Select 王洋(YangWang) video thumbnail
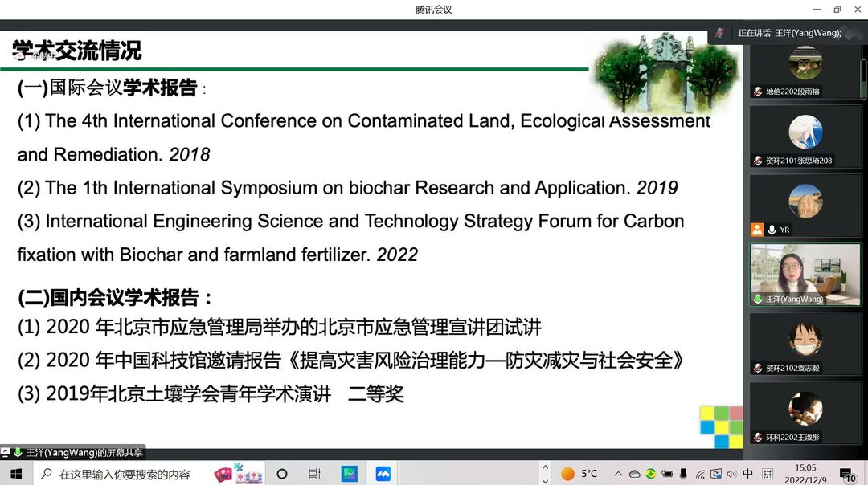Image resolution: width=868 pixels, height=485 pixels. point(805,275)
